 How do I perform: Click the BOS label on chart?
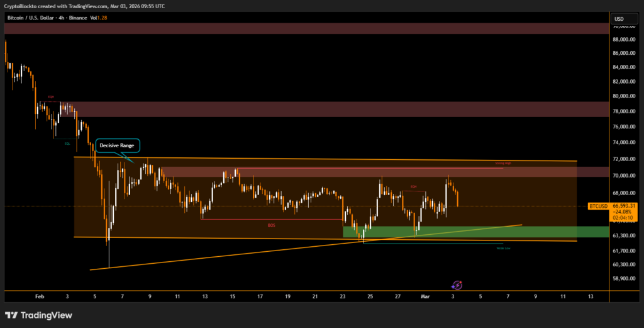271,223
